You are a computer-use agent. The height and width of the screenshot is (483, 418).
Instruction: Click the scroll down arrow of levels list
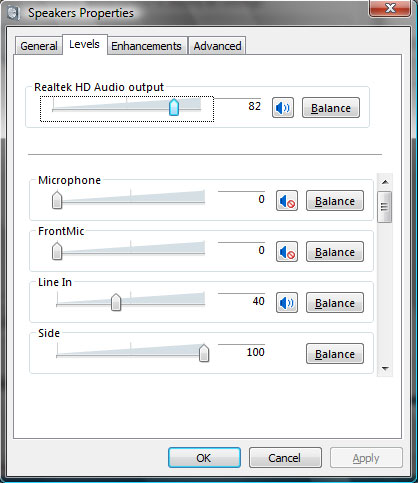[x=385, y=368]
